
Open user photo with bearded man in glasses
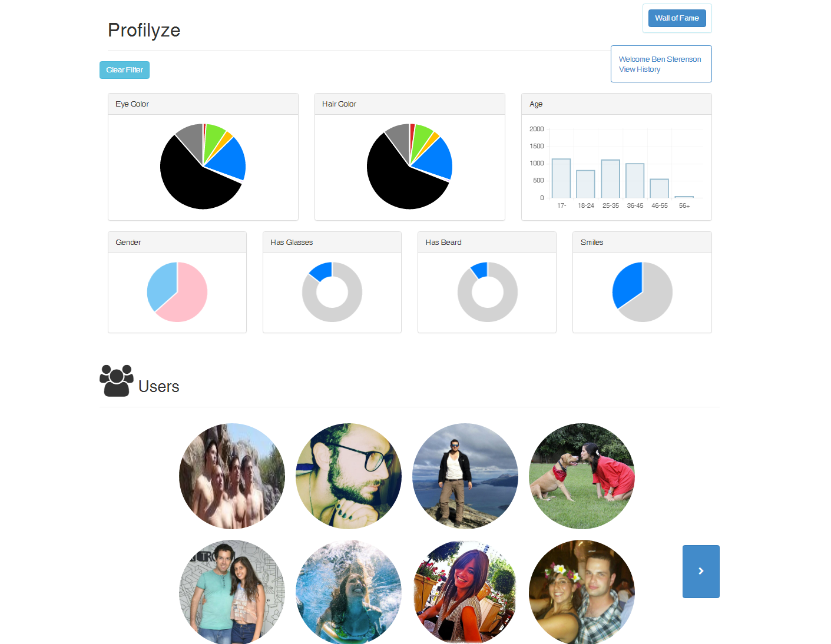(349, 476)
